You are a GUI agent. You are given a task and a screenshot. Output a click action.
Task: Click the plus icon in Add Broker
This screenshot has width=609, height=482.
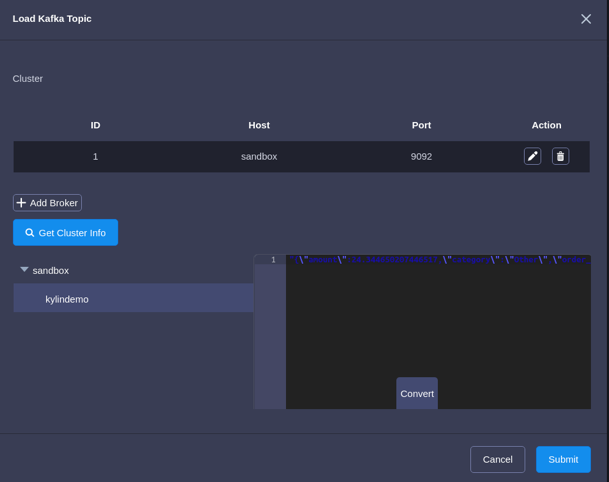[x=21, y=203]
